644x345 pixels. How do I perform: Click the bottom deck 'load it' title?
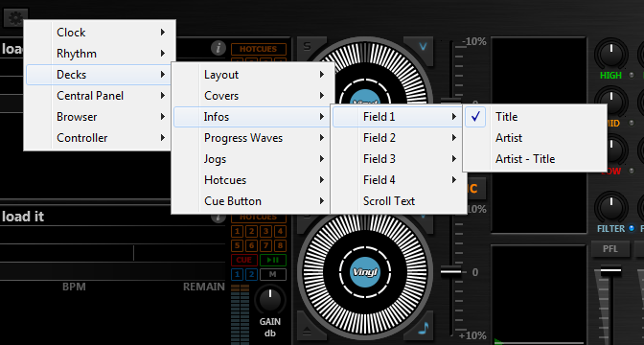click(x=23, y=217)
